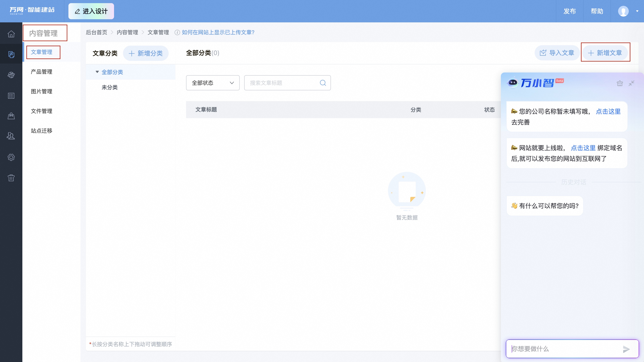The height and width of the screenshot is (362, 644).
Task: Click the search magnifier in the article search box
Action: pos(323,83)
